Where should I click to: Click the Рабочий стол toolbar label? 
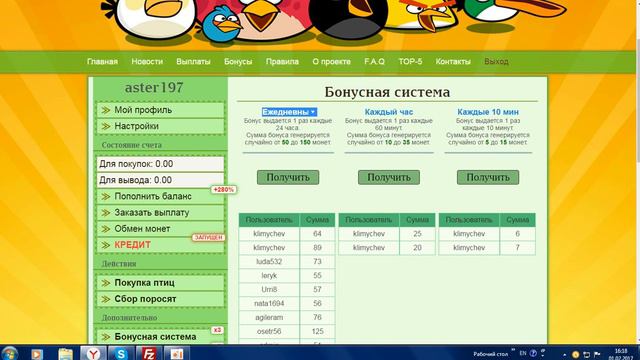pos(490,354)
